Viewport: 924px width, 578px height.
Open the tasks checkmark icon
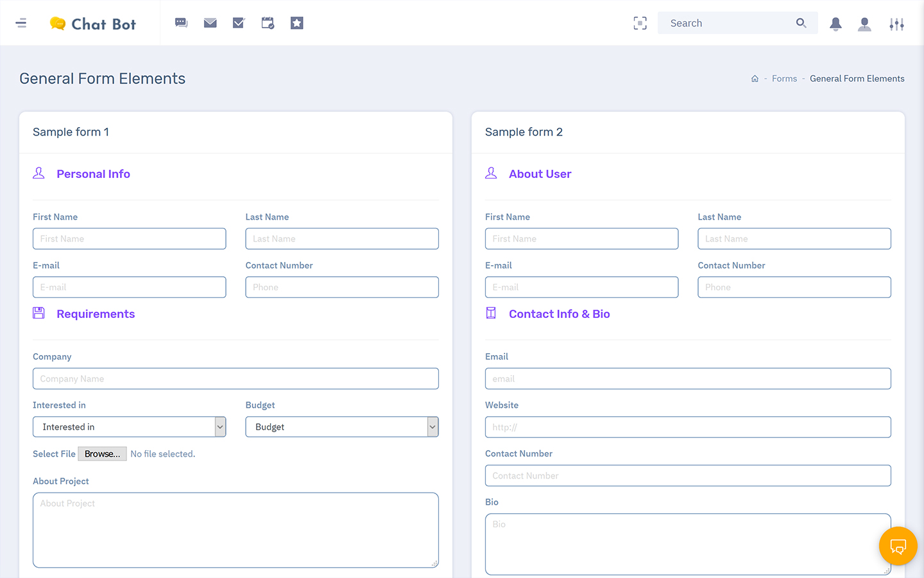239,23
